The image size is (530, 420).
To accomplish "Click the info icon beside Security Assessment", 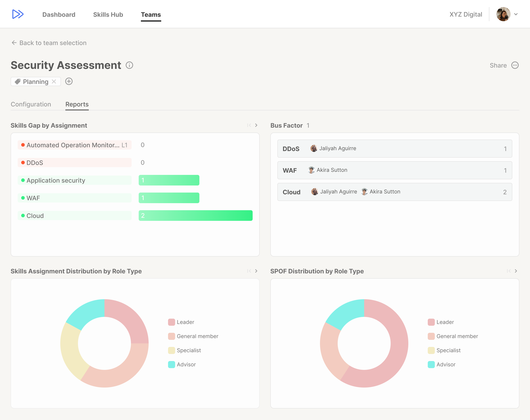I will tap(129, 65).
